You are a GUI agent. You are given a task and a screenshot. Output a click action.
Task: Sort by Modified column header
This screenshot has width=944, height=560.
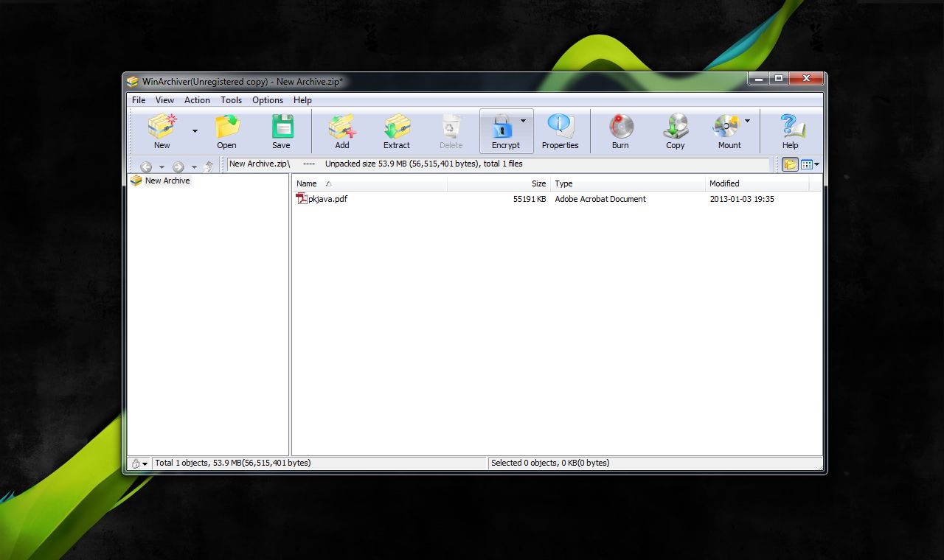tap(757, 183)
